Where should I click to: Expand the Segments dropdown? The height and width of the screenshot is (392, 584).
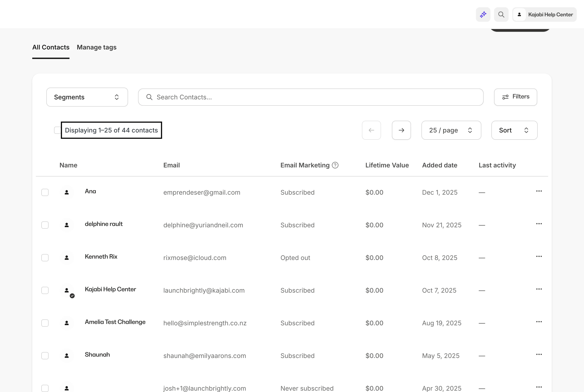click(x=87, y=97)
